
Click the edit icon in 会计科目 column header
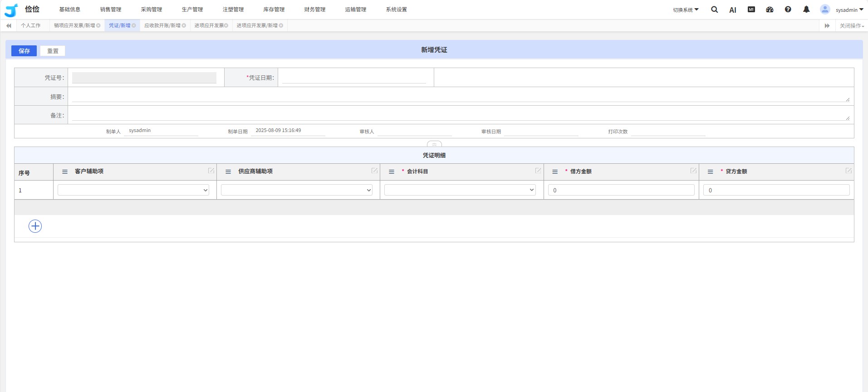click(x=538, y=171)
